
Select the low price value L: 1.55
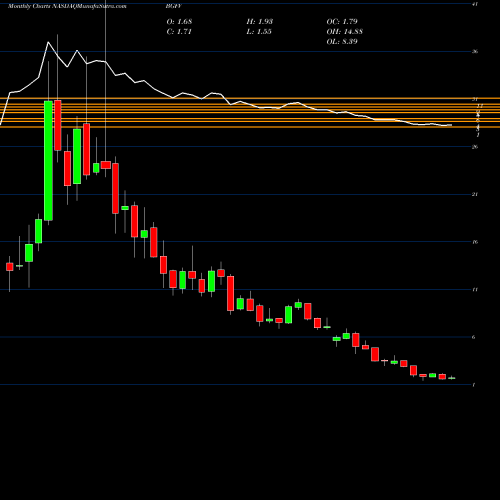point(259,32)
